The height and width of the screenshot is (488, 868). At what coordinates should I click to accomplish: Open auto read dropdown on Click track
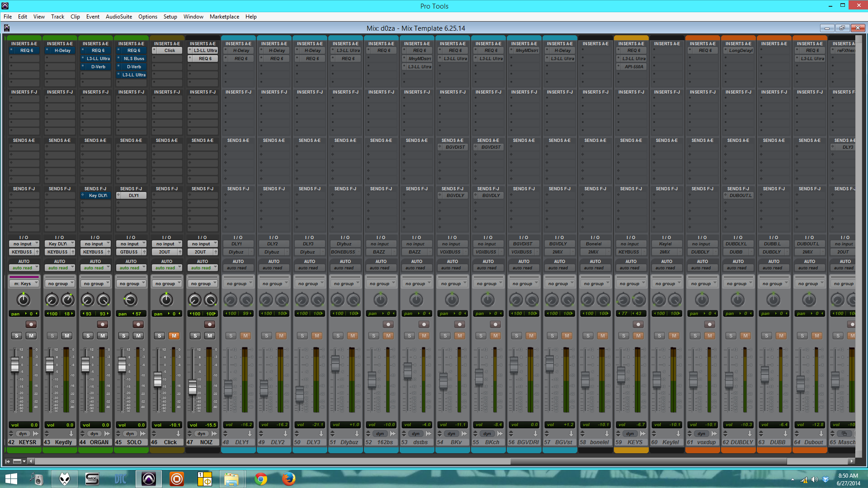(166, 268)
